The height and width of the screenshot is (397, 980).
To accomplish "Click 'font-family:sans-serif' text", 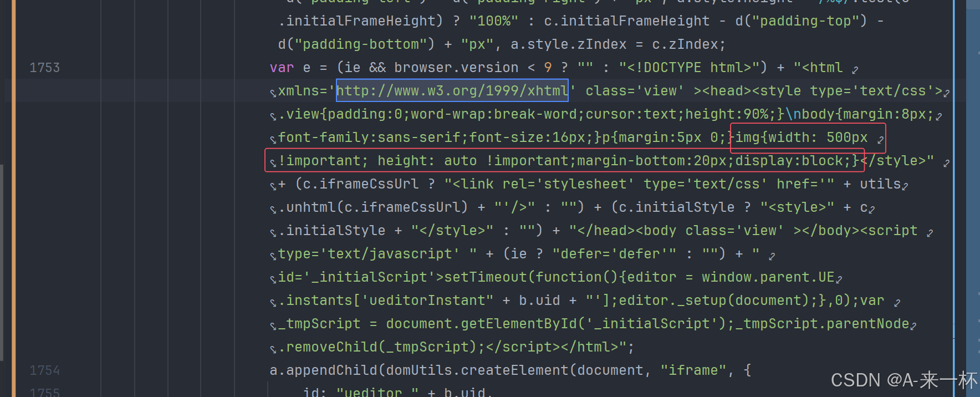I will point(369,137).
